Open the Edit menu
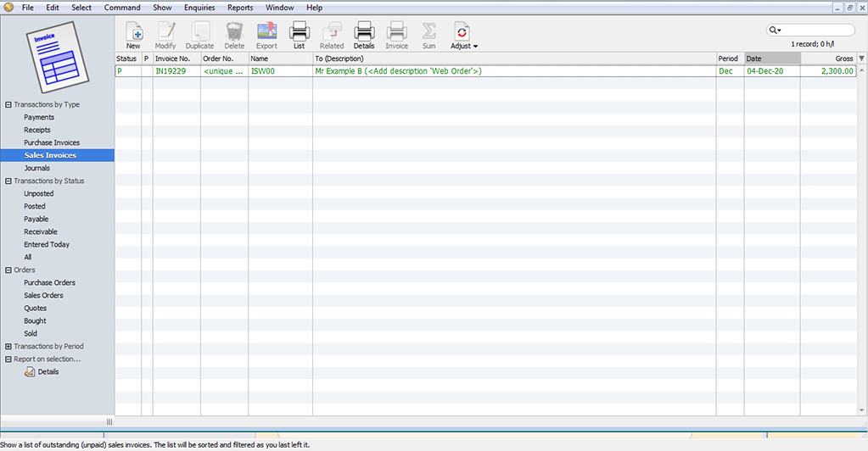This screenshot has width=868, height=451. [53, 7]
